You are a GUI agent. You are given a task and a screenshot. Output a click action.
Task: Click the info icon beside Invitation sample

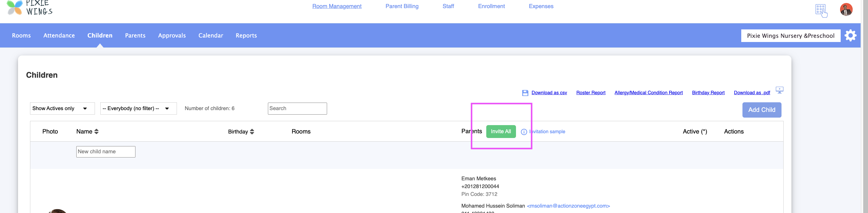coord(524,132)
